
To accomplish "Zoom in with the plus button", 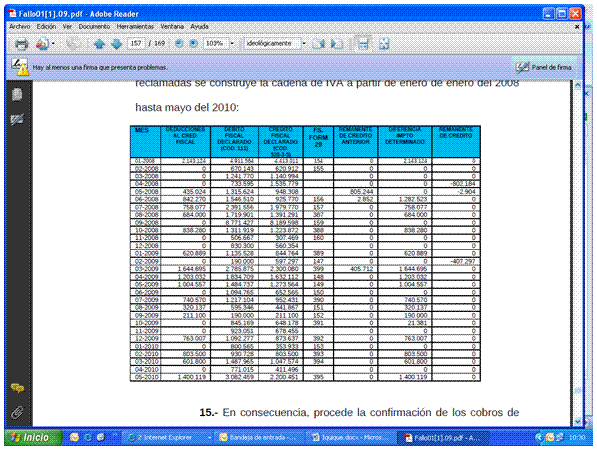I will point(193,43).
